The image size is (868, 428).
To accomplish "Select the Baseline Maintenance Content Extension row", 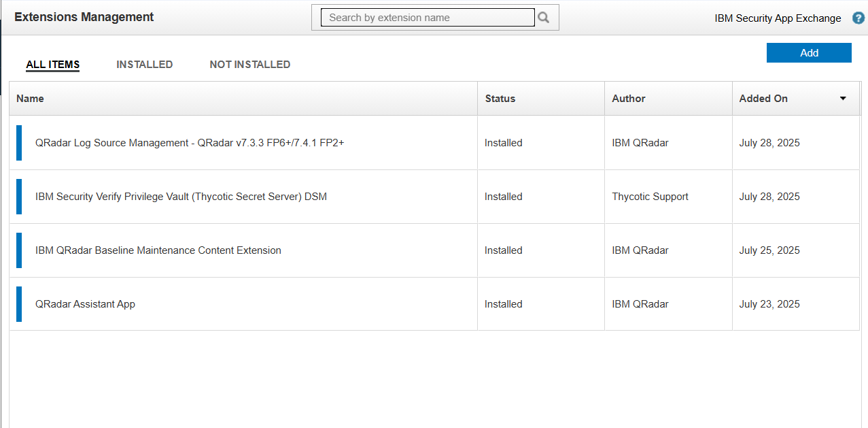I will (x=158, y=250).
